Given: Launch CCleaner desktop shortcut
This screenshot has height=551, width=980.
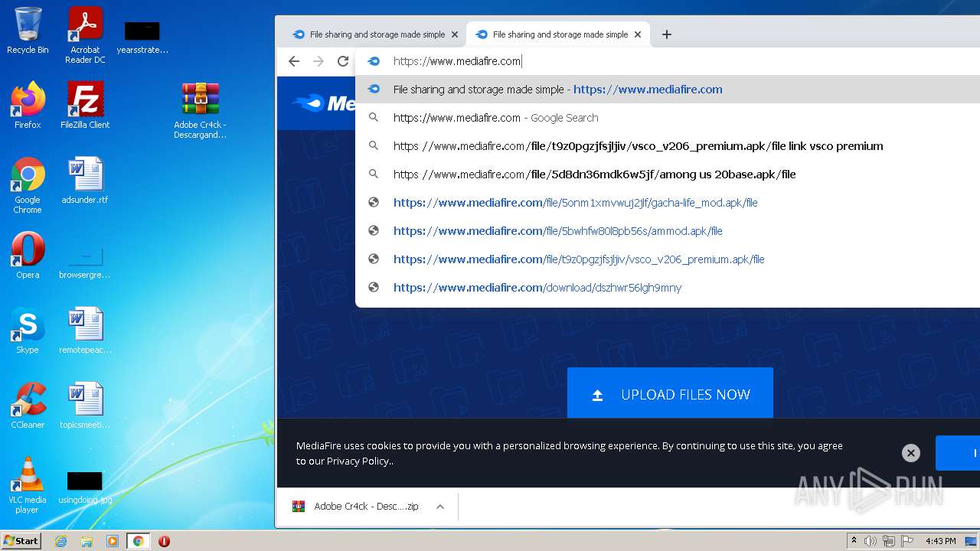Looking at the screenshot, I should pyautogui.click(x=28, y=406).
